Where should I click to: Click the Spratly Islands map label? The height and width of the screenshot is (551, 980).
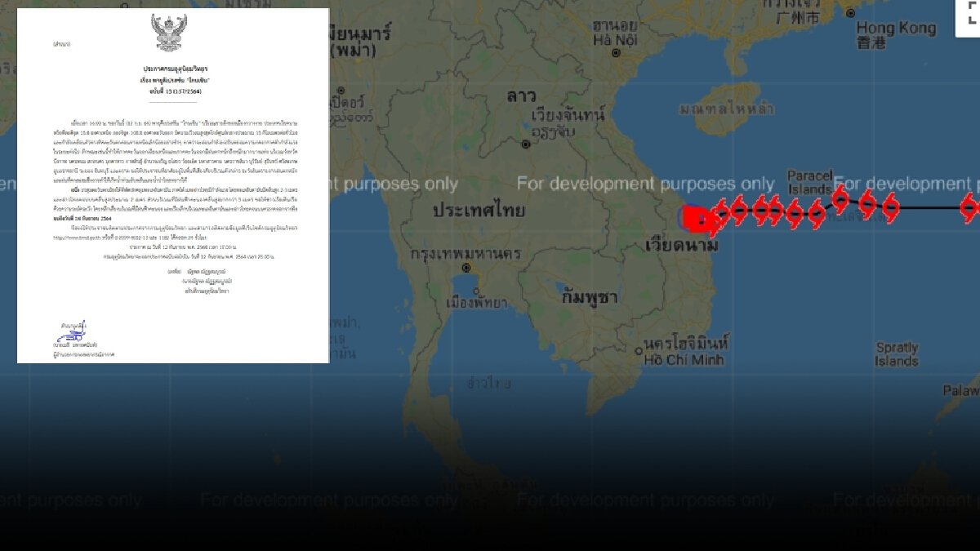click(897, 354)
